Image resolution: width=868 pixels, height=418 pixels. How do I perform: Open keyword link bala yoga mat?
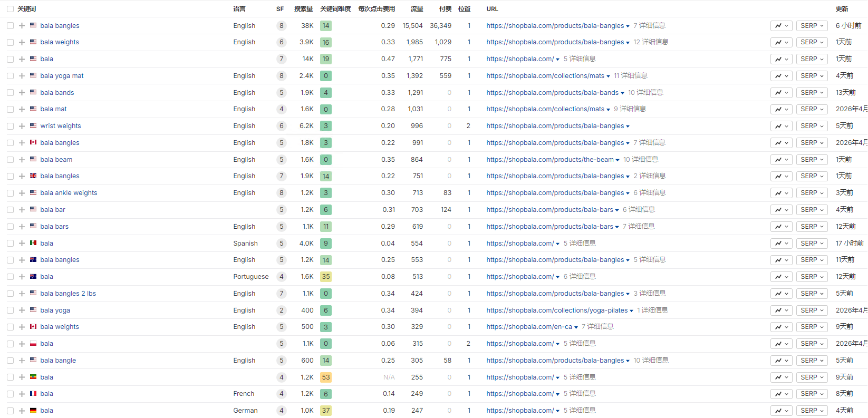point(62,76)
